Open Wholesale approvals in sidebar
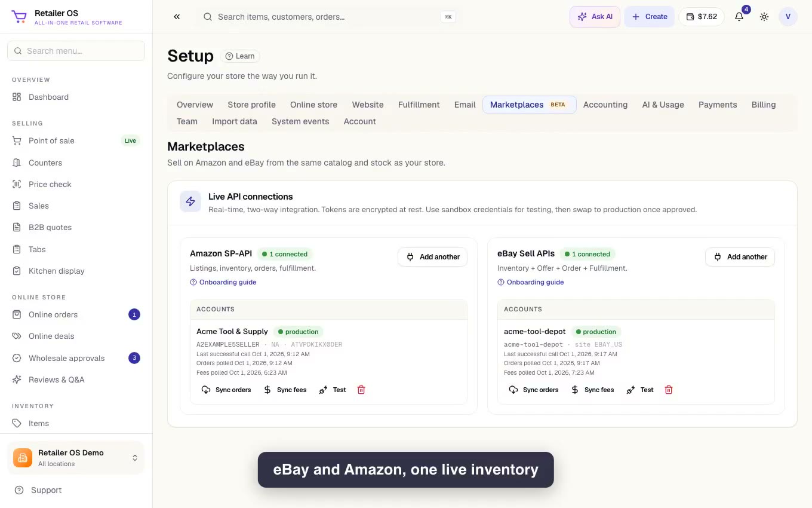 pos(76,358)
